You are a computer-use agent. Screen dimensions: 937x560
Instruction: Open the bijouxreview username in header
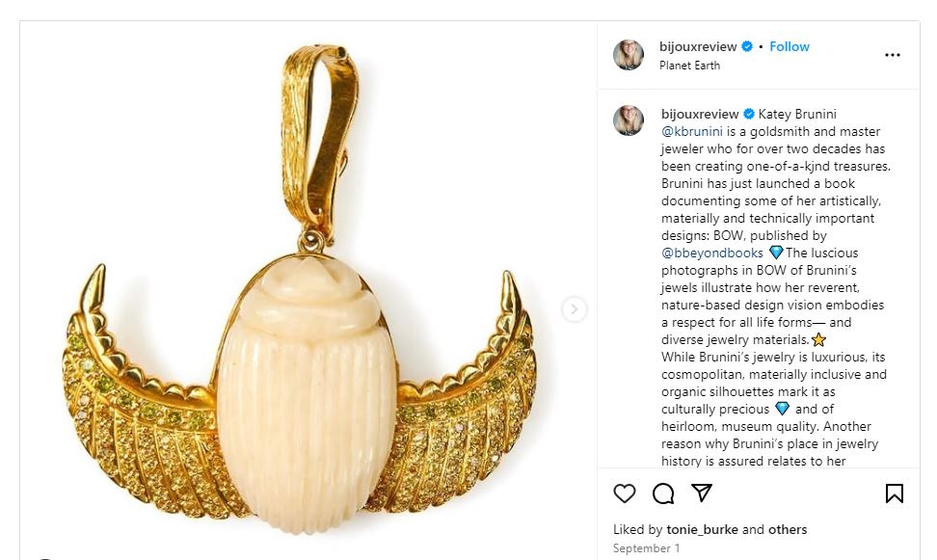[x=698, y=46]
